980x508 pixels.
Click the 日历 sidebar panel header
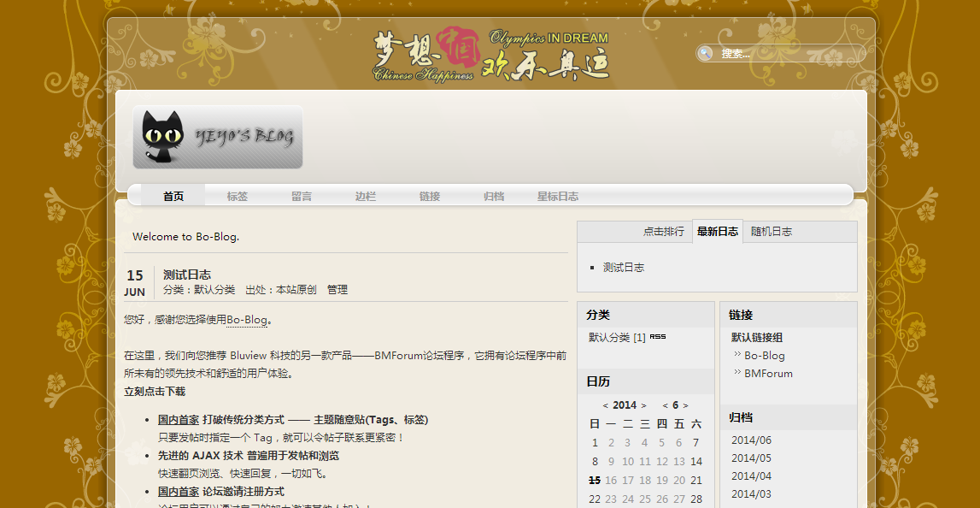pyautogui.click(x=646, y=381)
